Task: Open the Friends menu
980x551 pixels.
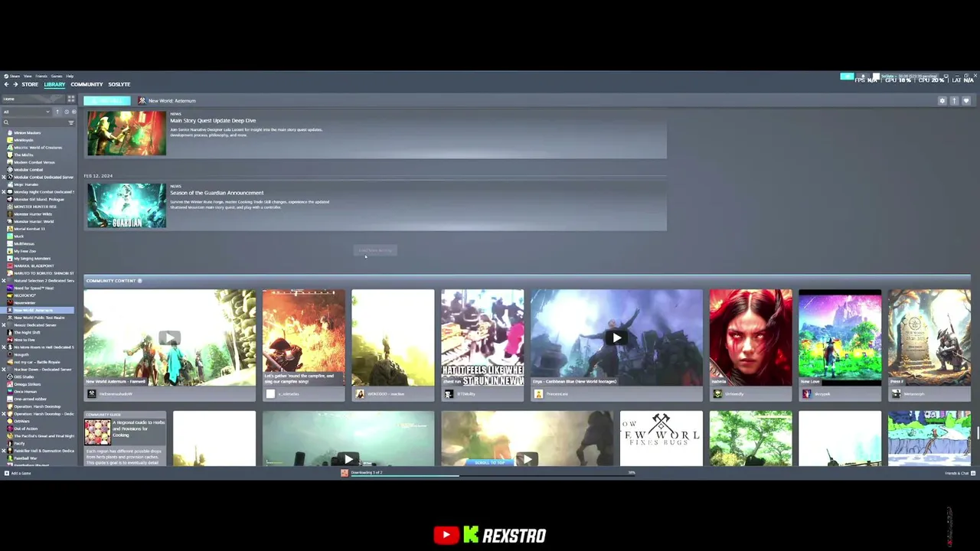Action: pyautogui.click(x=41, y=76)
